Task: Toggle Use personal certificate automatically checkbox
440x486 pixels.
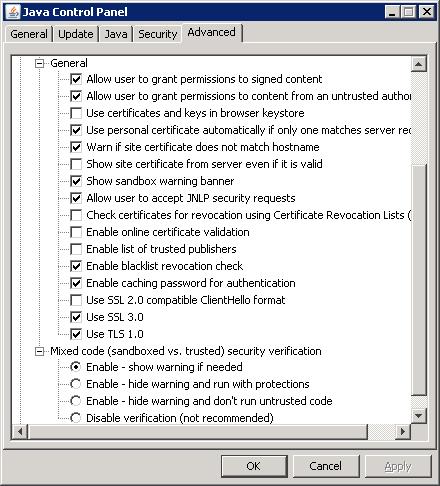Action: (x=76, y=130)
